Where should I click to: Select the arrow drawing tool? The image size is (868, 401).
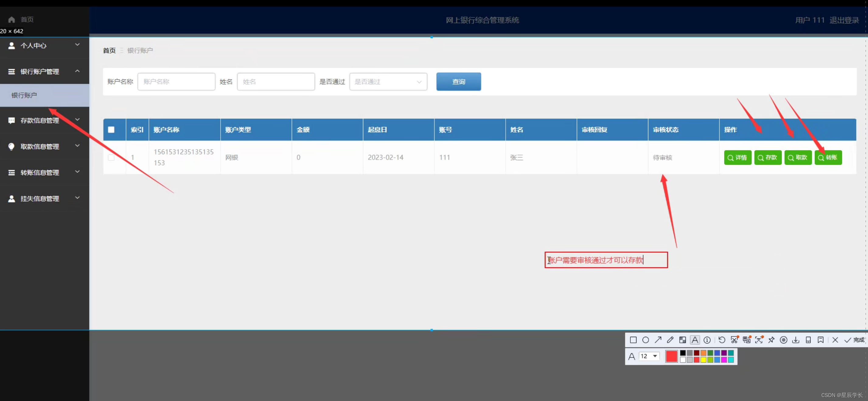click(x=658, y=340)
